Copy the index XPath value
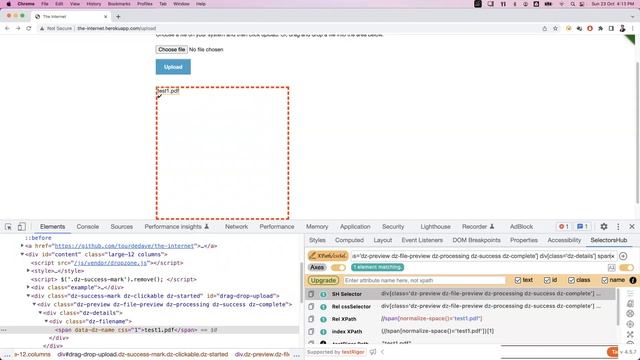640x360 pixels. (311, 331)
